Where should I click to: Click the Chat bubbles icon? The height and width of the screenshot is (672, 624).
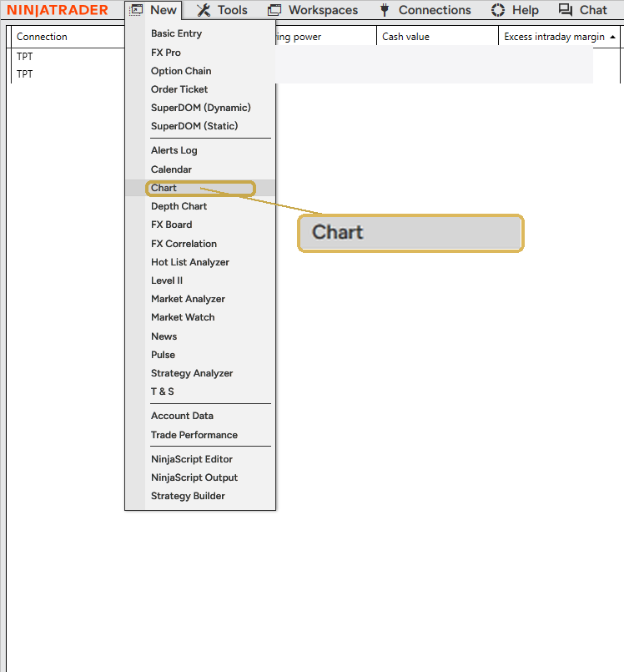pos(566,10)
